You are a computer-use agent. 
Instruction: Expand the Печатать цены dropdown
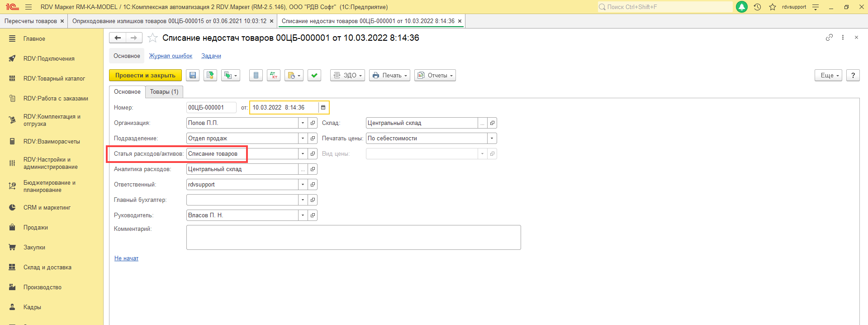(x=492, y=139)
